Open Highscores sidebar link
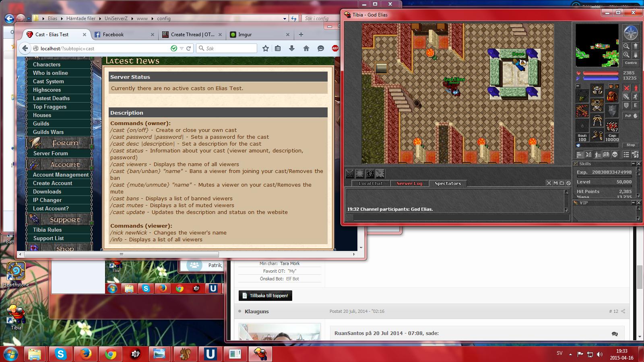This screenshot has width=644, height=362. [47, 90]
